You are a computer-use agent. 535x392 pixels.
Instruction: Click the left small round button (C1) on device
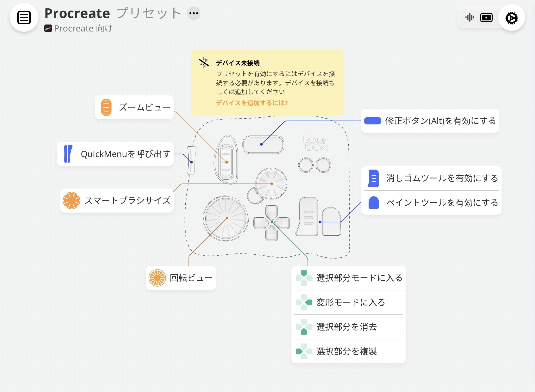click(306, 165)
